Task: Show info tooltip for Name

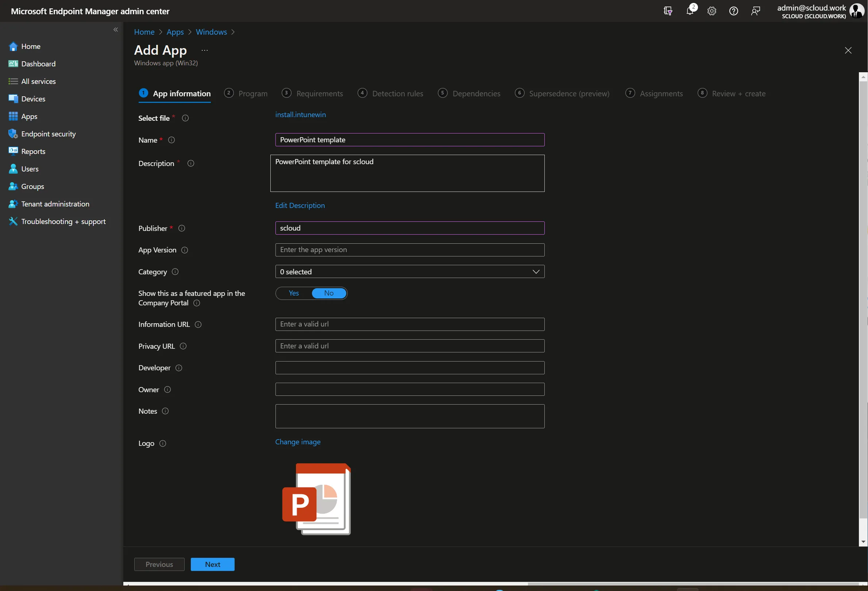Action: click(x=171, y=140)
